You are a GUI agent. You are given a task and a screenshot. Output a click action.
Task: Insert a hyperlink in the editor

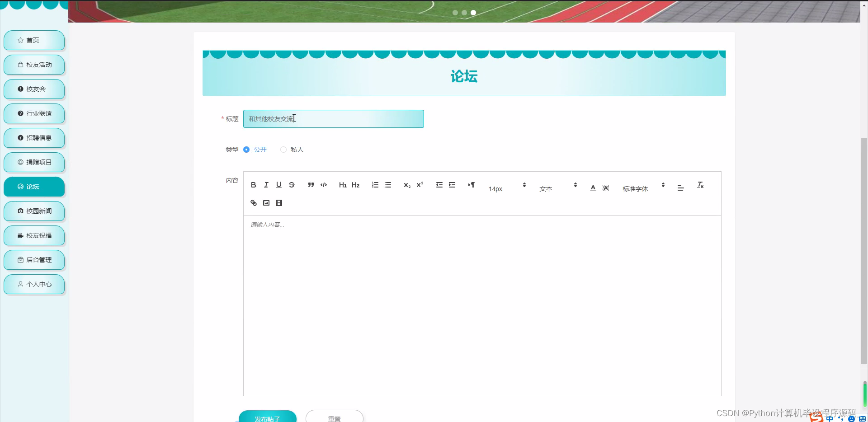pos(253,203)
